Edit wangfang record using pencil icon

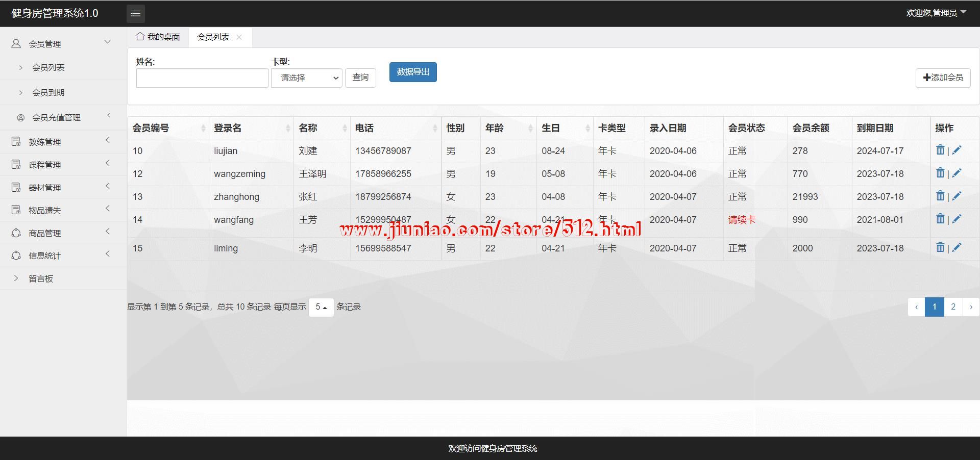point(957,219)
